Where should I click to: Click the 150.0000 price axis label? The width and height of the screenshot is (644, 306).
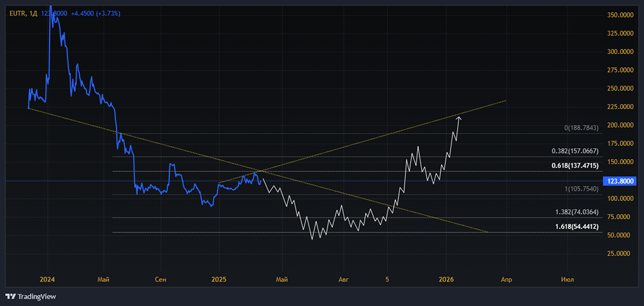[x=620, y=162]
